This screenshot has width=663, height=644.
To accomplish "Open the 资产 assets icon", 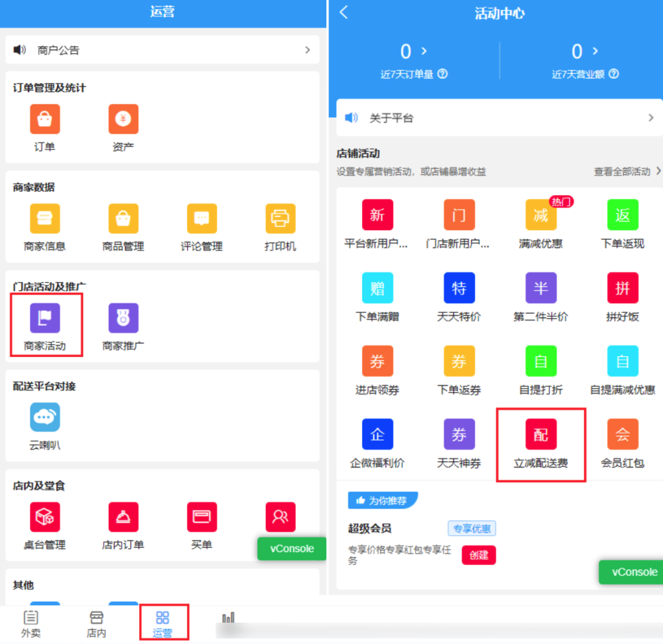I will tap(123, 120).
